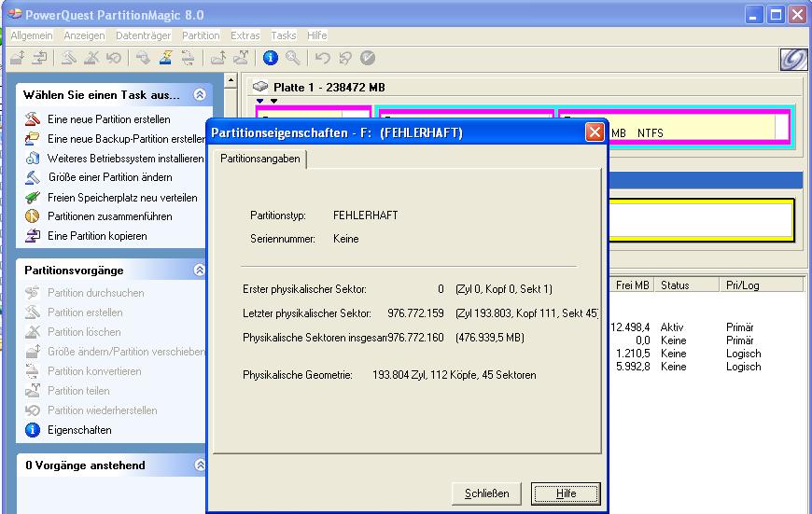Click 'Partition konvertieren' in sidebar
The image size is (812, 514).
pyautogui.click(x=94, y=371)
